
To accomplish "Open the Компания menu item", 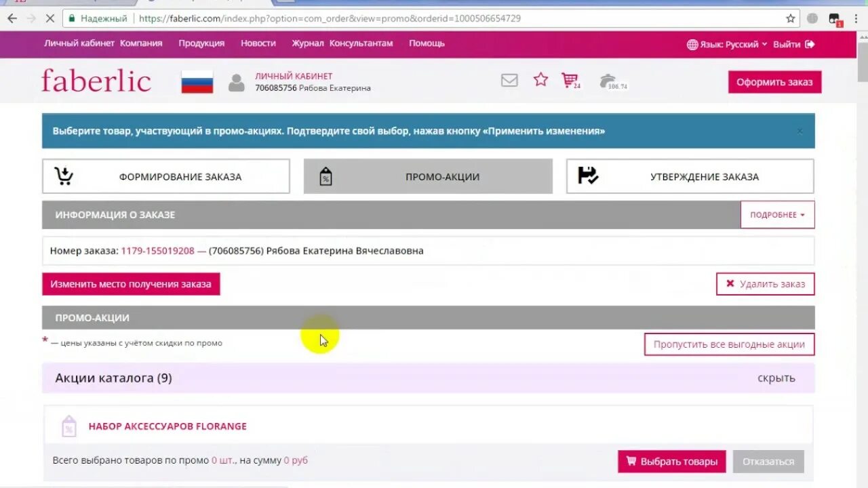I will [x=141, y=43].
